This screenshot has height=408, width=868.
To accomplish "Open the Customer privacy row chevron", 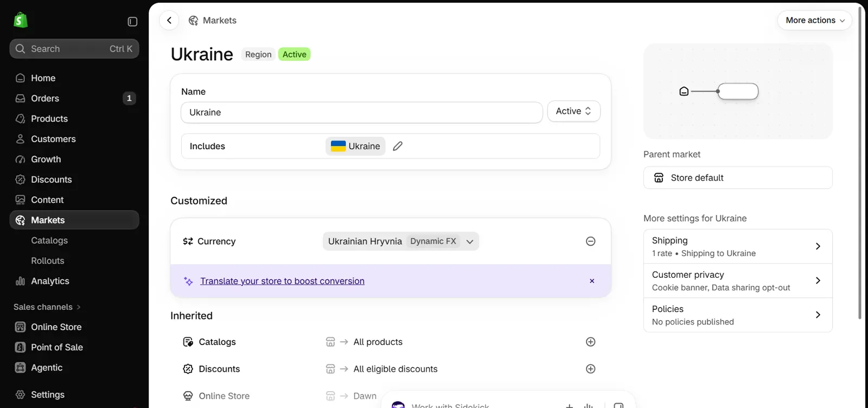I will click(818, 280).
